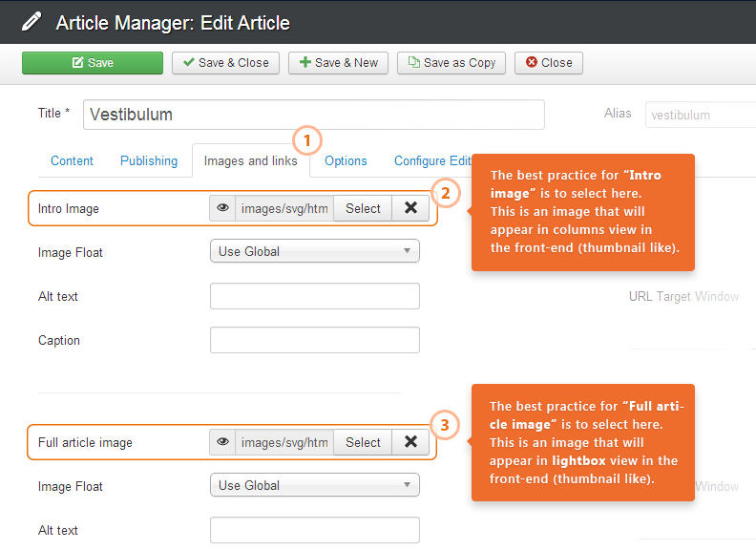Clear the Intro Image with X button

(x=410, y=208)
